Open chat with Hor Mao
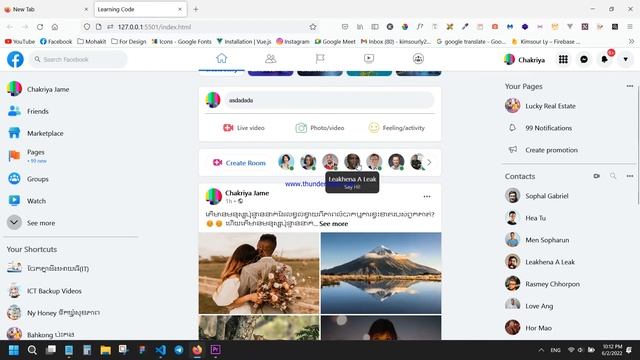640x360 pixels. pyautogui.click(x=538, y=328)
